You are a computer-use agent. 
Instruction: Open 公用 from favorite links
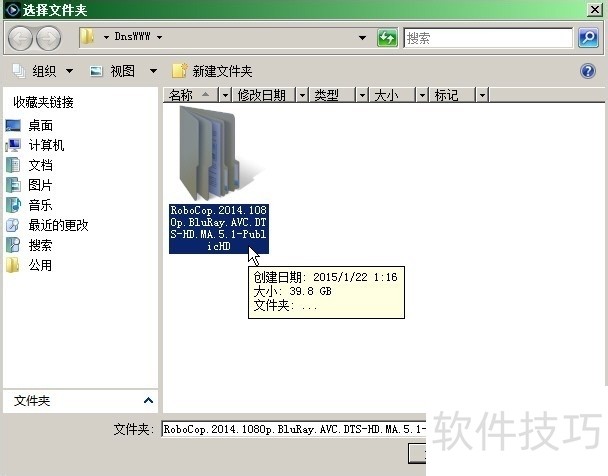(x=40, y=266)
